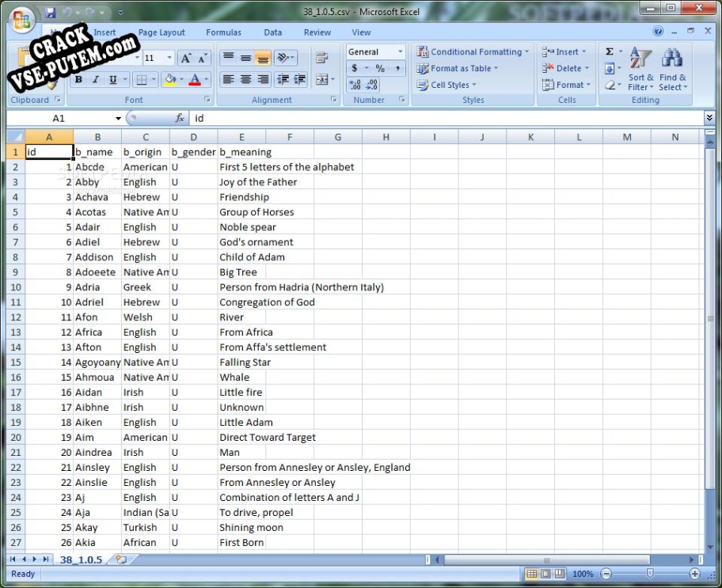
Task: Toggle Top Align vertical alignment
Action: coord(228,58)
